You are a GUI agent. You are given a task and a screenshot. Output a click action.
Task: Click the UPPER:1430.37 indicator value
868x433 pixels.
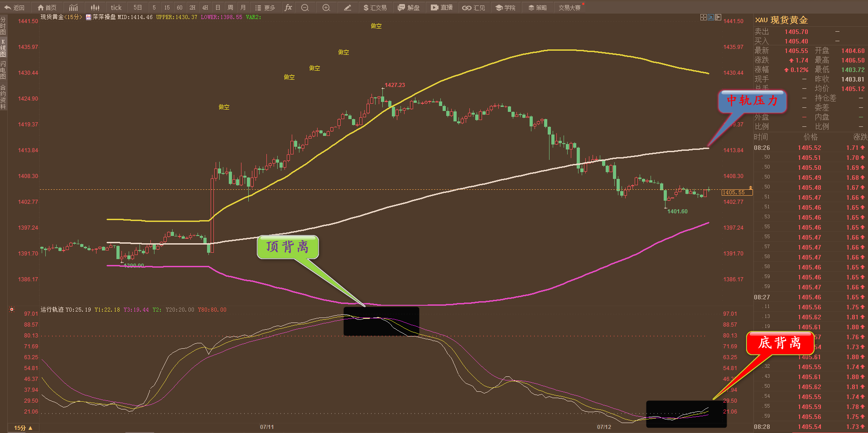click(x=177, y=17)
